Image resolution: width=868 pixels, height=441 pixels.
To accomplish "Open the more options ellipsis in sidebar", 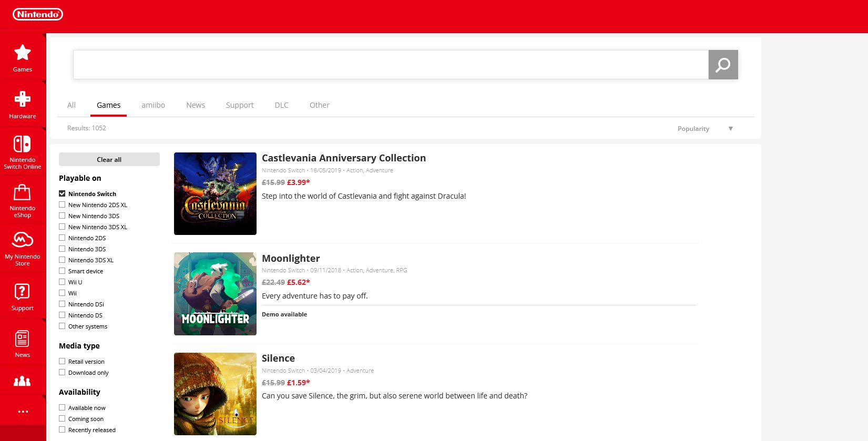I will tap(23, 411).
